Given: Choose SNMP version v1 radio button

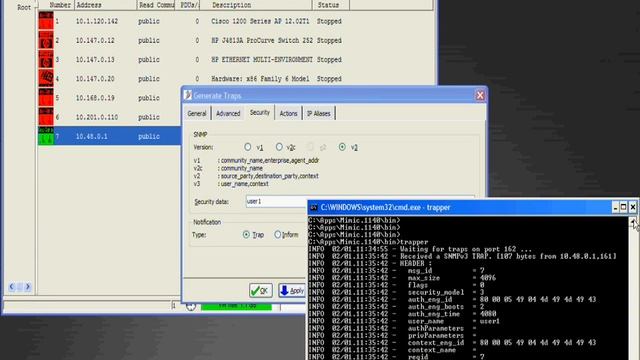Looking at the screenshot, I should click(248, 147).
